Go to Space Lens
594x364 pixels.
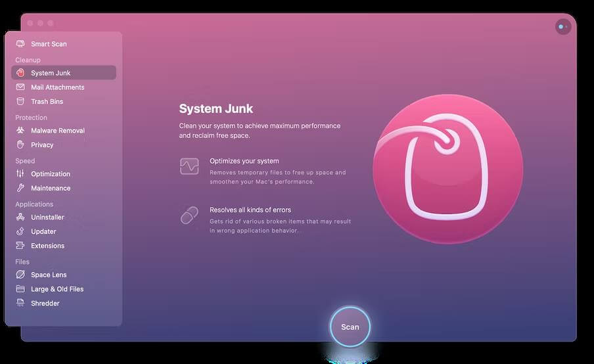pos(49,275)
